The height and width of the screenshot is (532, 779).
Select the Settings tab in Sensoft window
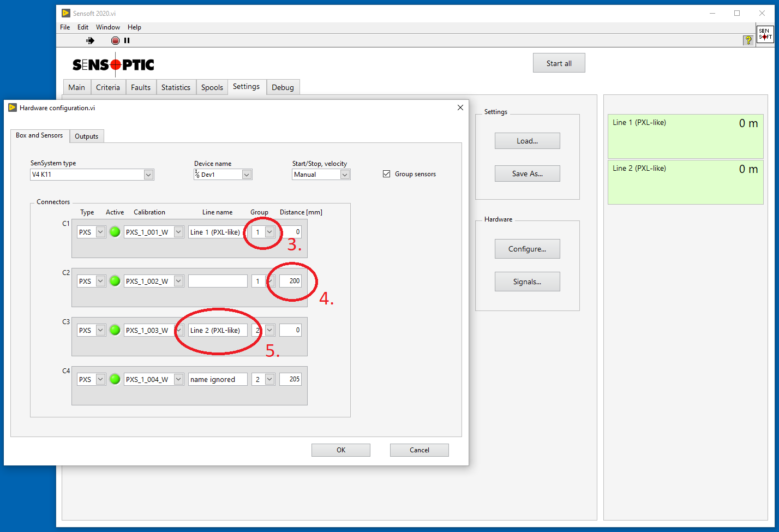pos(247,86)
